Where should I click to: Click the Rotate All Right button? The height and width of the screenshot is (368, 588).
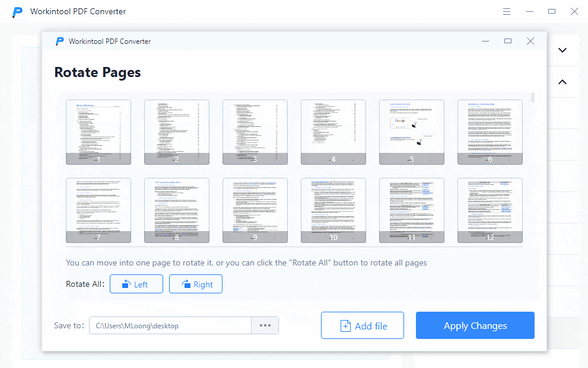tap(195, 284)
